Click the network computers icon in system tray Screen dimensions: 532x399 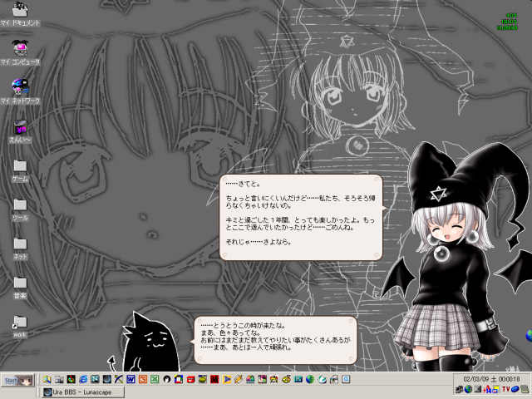[459, 389]
